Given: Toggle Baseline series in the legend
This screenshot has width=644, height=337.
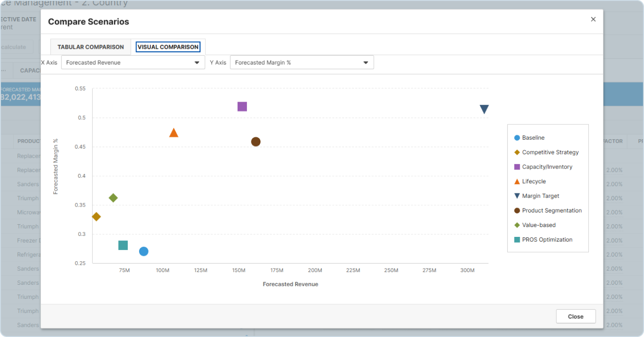Looking at the screenshot, I should click(533, 138).
